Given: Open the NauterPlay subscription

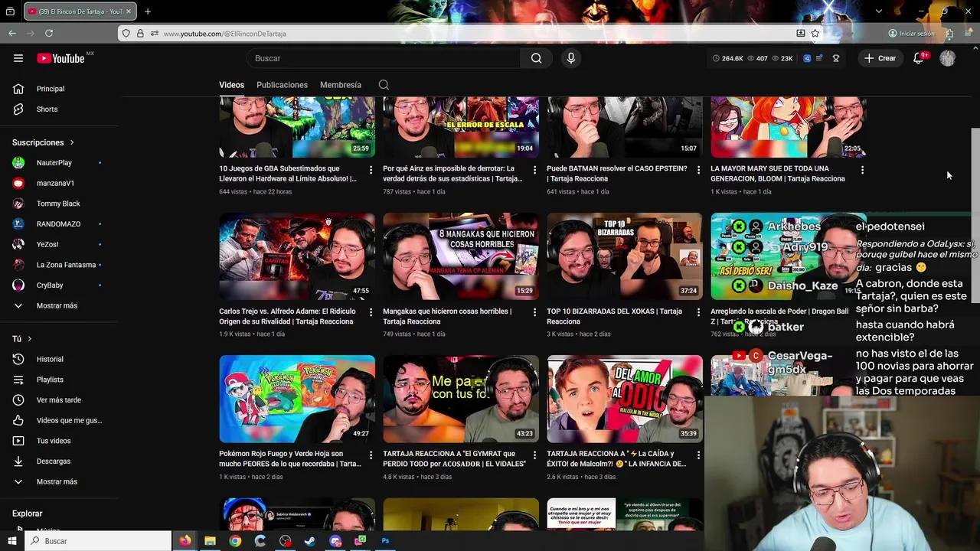Looking at the screenshot, I should tap(54, 163).
